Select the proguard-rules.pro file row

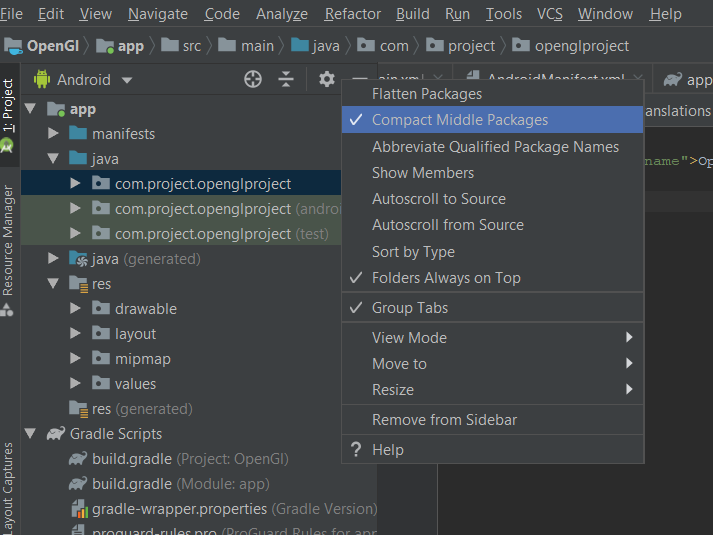click(x=199, y=530)
